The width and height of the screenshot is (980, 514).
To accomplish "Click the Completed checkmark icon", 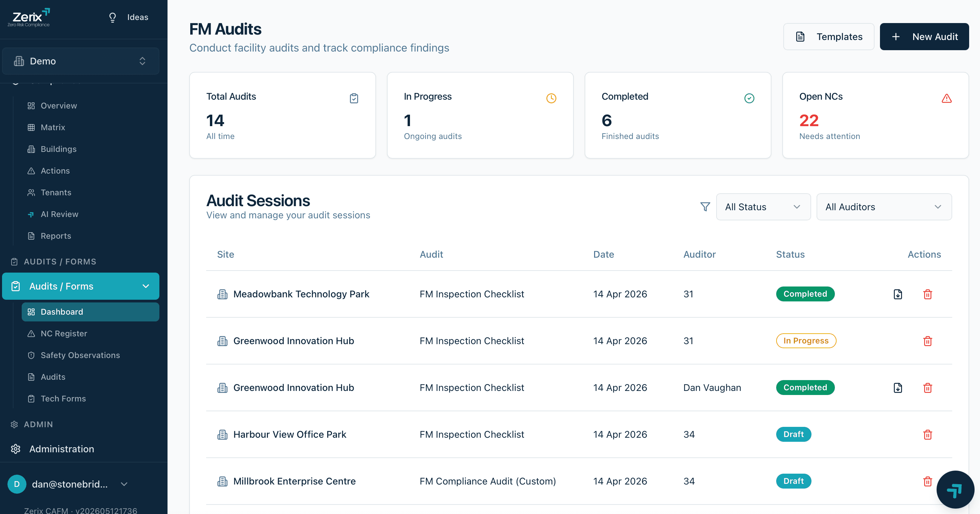I will coord(749,98).
